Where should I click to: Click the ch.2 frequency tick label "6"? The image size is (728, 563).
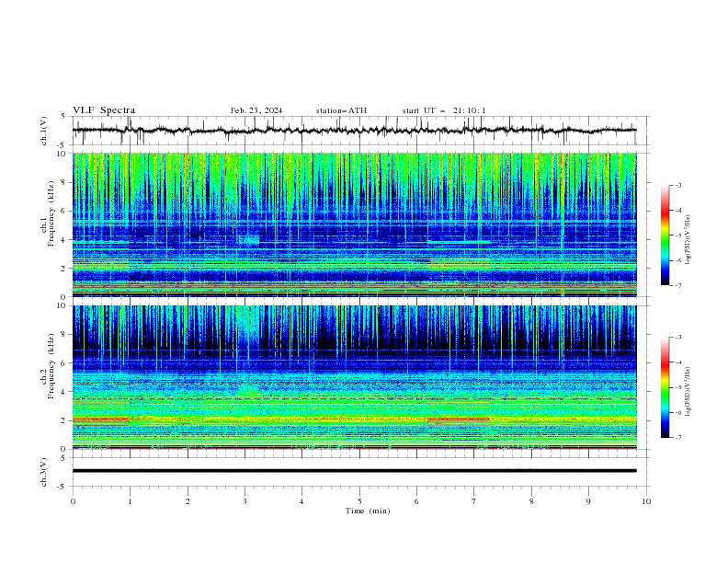(64, 363)
